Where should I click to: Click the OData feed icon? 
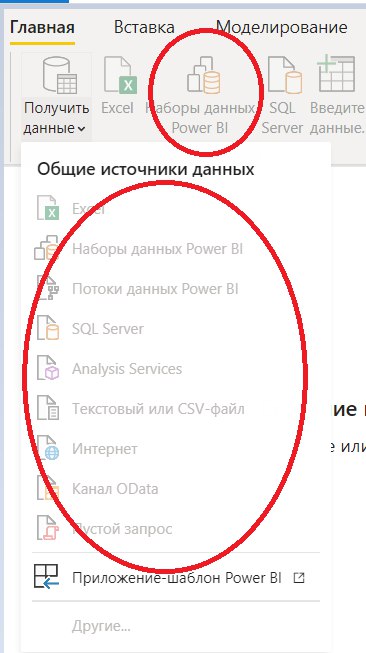coord(47,488)
